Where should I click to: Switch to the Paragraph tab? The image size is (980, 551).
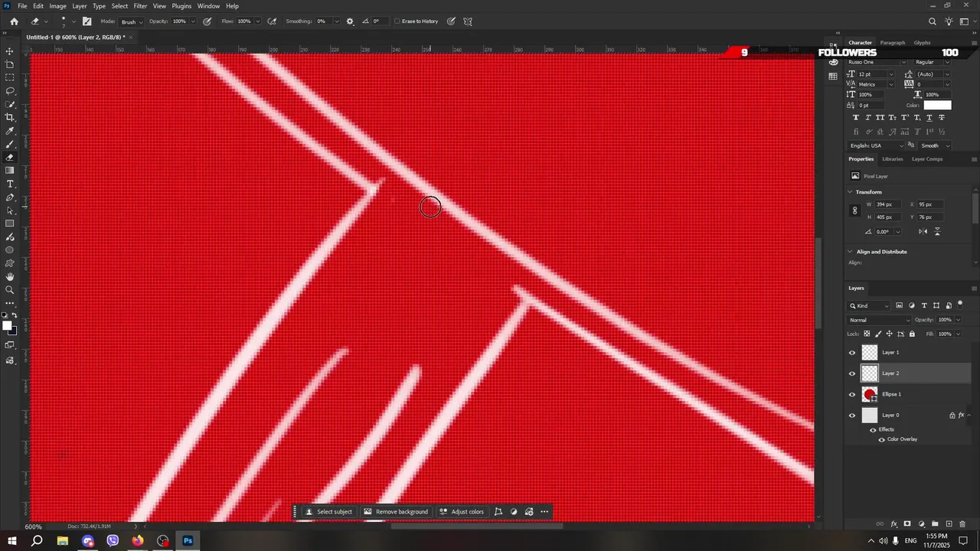(893, 43)
